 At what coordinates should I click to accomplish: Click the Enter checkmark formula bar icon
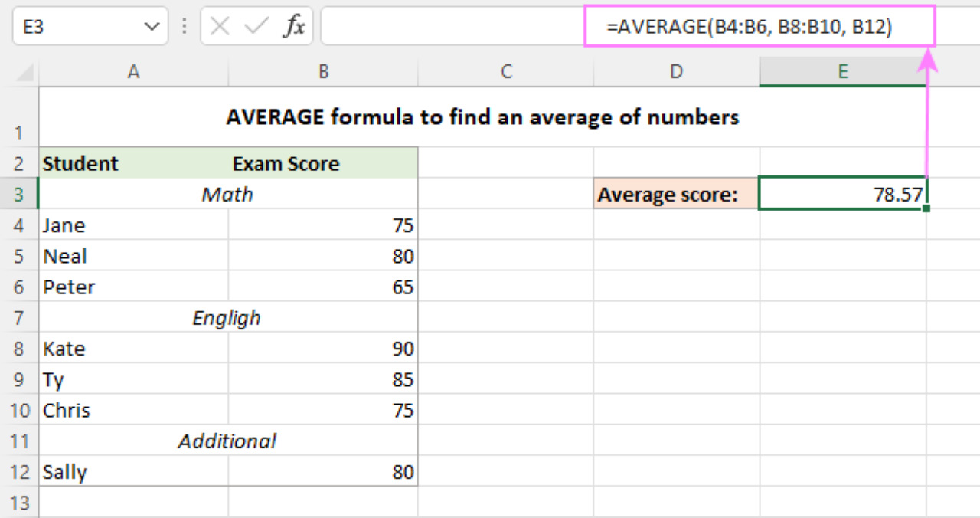tap(256, 27)
